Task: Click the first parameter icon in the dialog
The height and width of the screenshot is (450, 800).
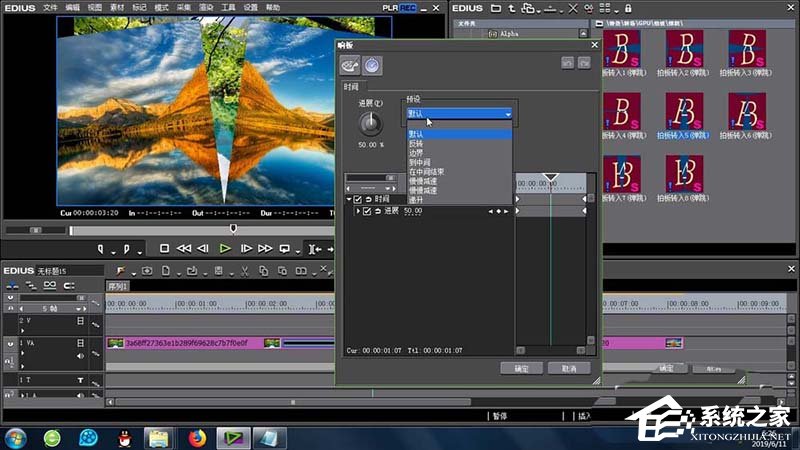Action: tap(351, 65)
